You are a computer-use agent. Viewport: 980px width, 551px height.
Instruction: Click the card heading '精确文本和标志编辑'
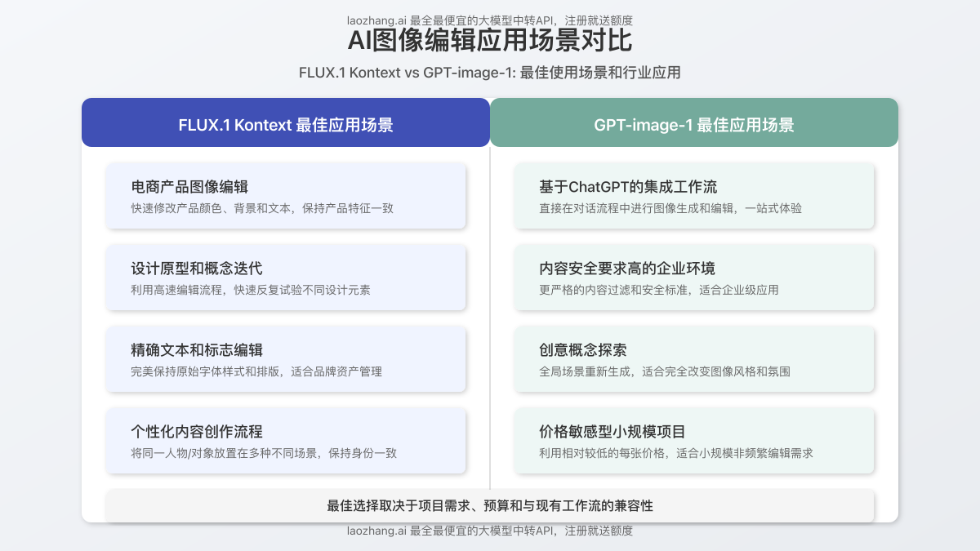(x=197, y=350)
